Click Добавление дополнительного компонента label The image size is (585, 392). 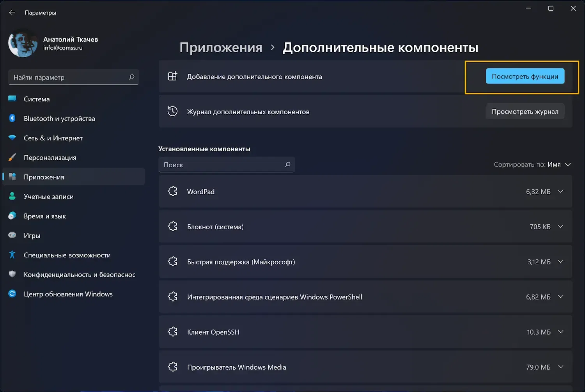pyautogui.click(x=255, y=77)
